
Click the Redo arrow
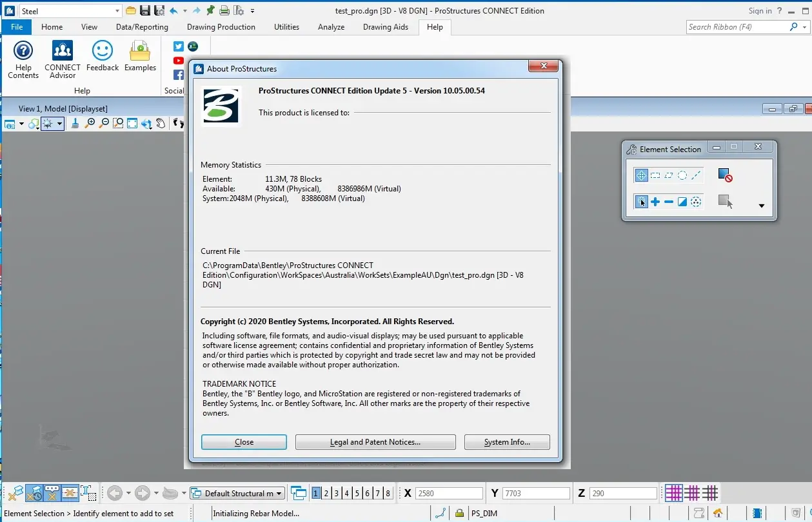(x=197, y=11)
